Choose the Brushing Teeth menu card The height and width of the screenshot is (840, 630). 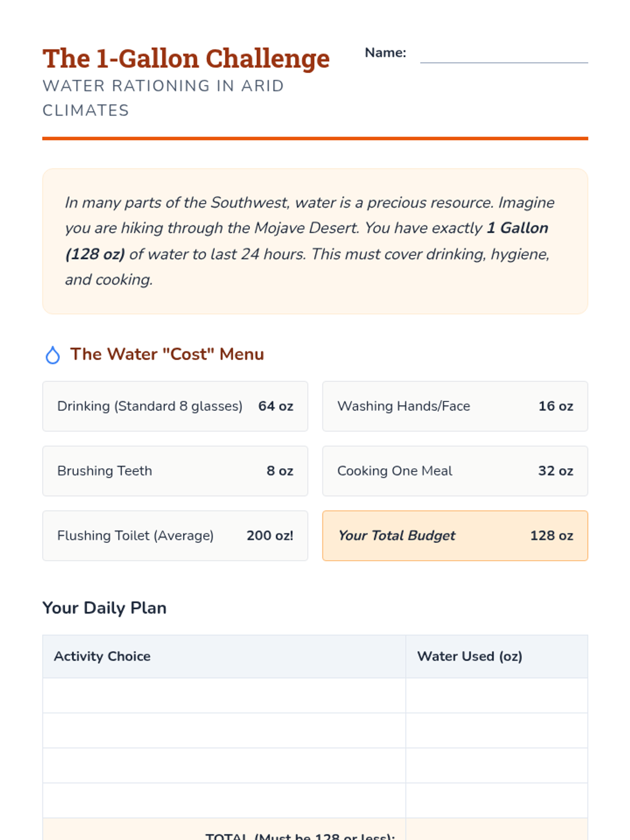pyautogui.click(x=175, y=471)
